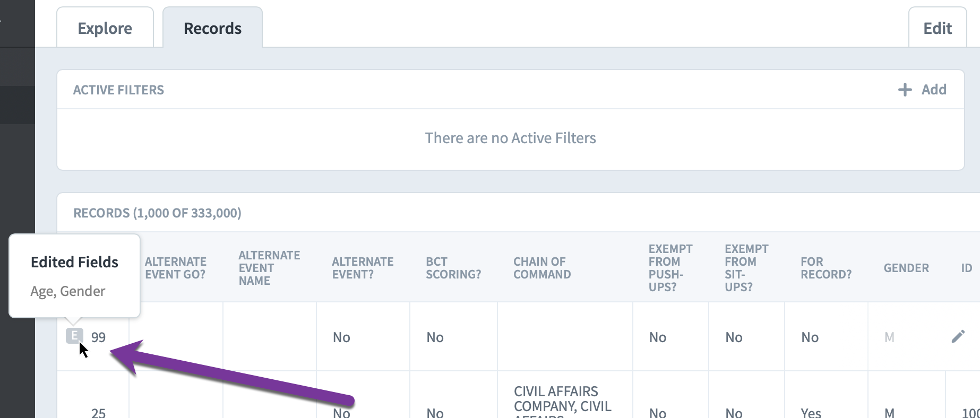Click the E edited-fields badge beside 99

pos(74,336)
